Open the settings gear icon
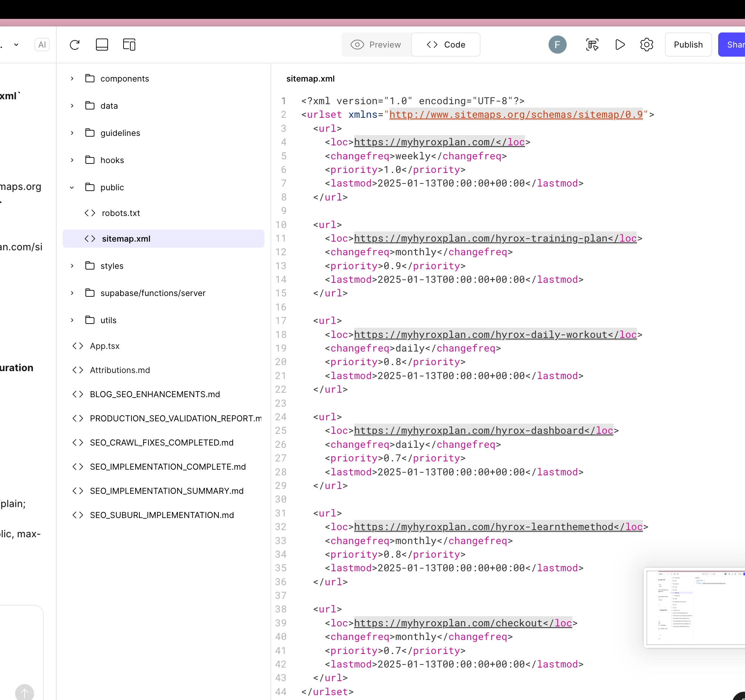This screenshot has height=700, width=745. click(x=646, y=45)
